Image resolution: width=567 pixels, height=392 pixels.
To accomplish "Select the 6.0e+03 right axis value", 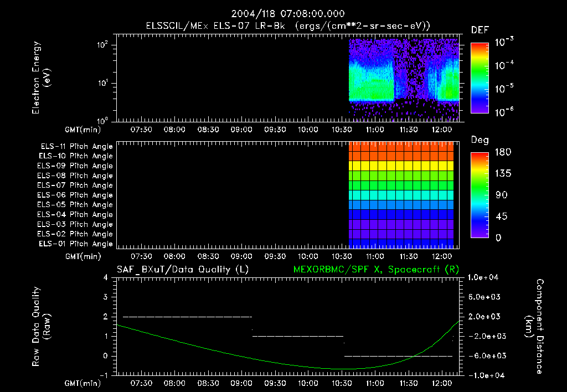I will [484, 297].
